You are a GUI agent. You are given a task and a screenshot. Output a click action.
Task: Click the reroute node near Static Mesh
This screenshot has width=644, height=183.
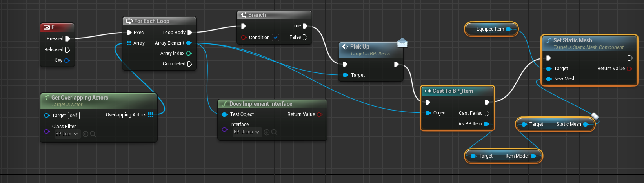595,116
